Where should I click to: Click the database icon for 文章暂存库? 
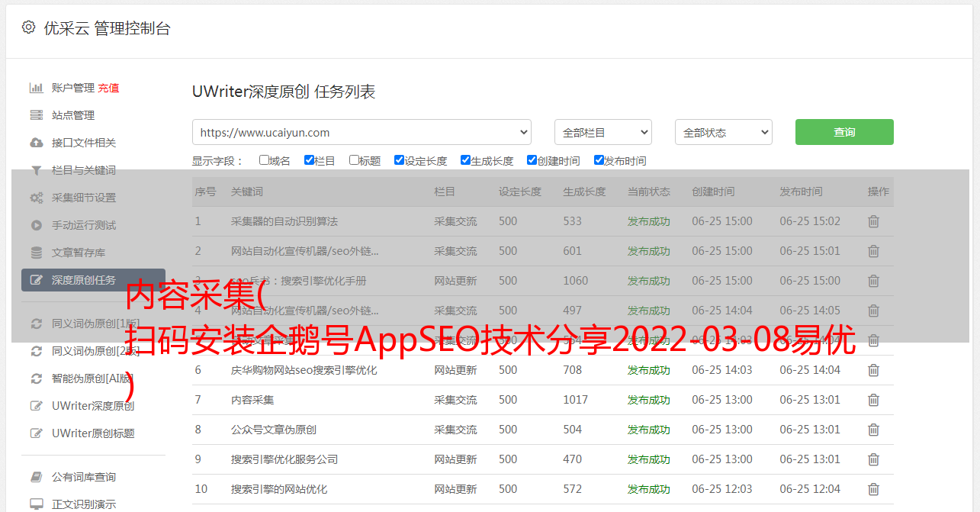(x=36, y=253)
